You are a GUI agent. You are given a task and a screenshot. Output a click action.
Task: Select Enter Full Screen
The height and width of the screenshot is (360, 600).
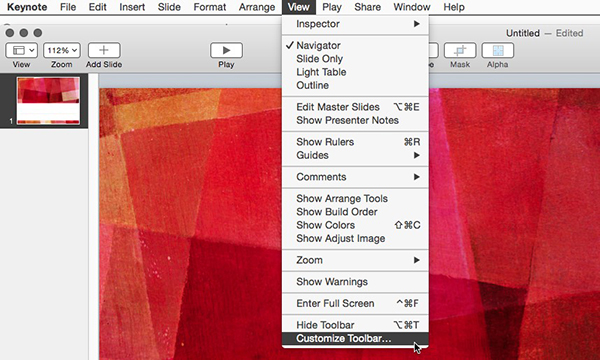355,303
